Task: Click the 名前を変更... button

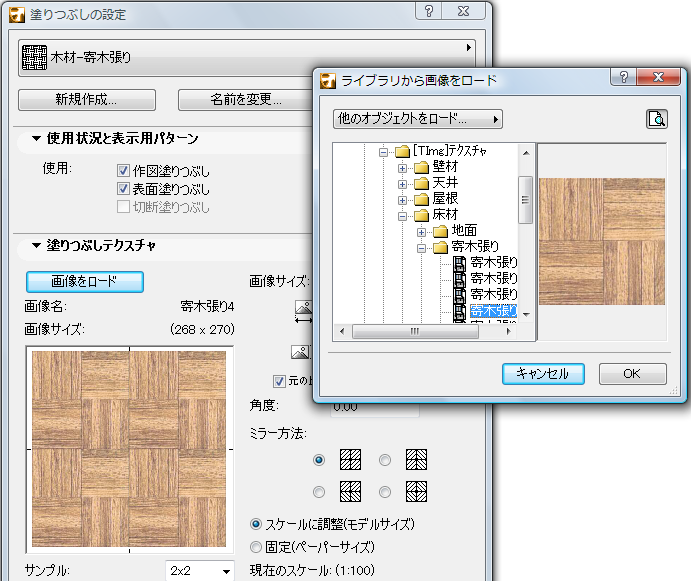Action: click(245, 100)
